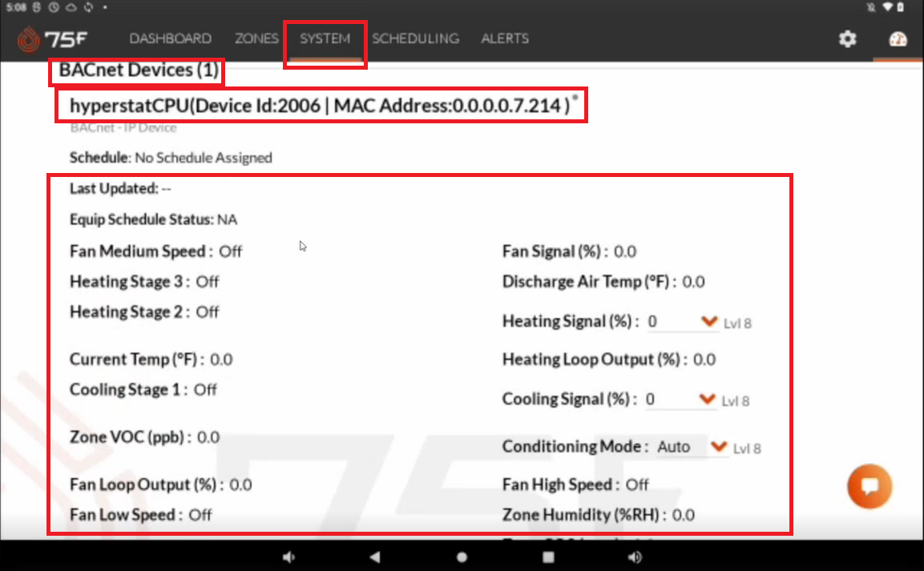Tap the volume down icon in navigation bar
Screen dimensions: 924x571
pos(288,557)
